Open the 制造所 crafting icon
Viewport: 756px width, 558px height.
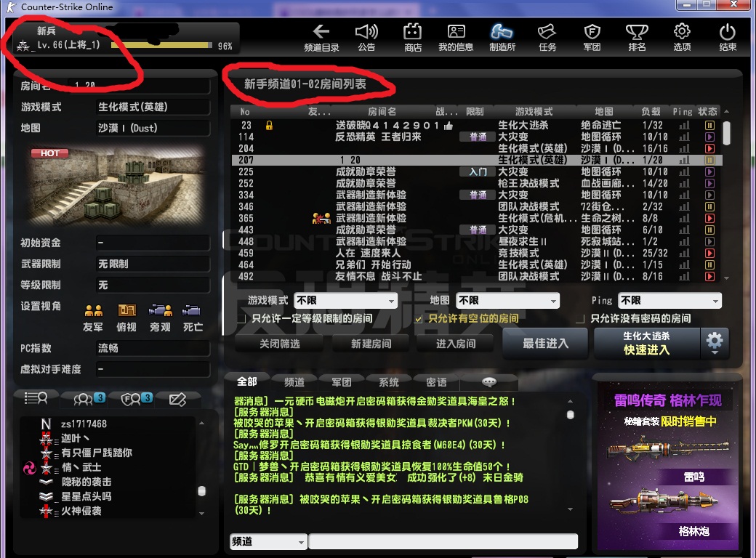[x=502, y=32]
